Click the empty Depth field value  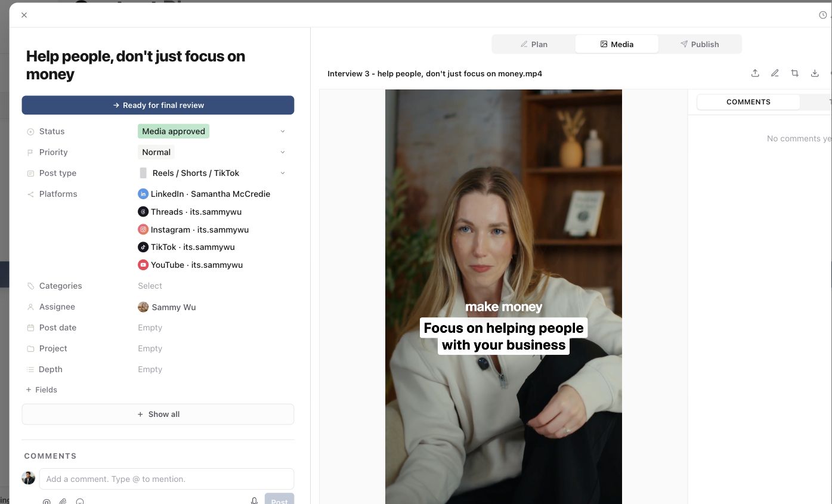tap(150, 369)
